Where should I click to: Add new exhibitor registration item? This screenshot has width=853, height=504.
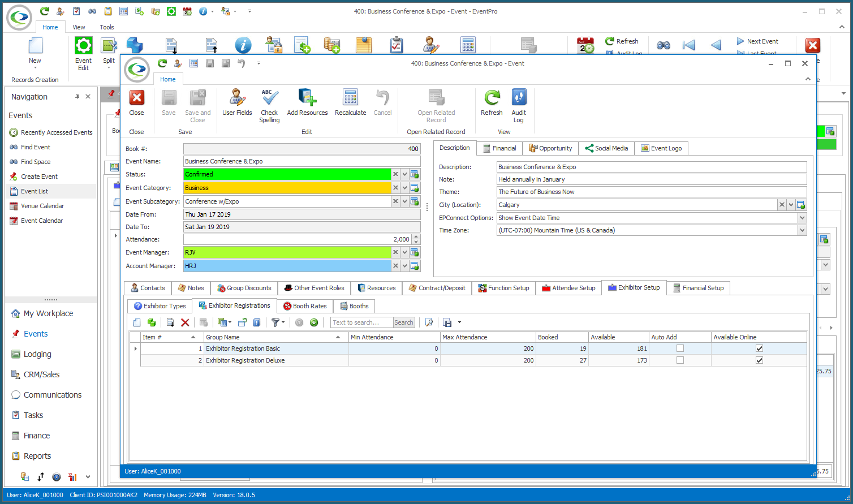pyautogui.click(x=136, y=322)
